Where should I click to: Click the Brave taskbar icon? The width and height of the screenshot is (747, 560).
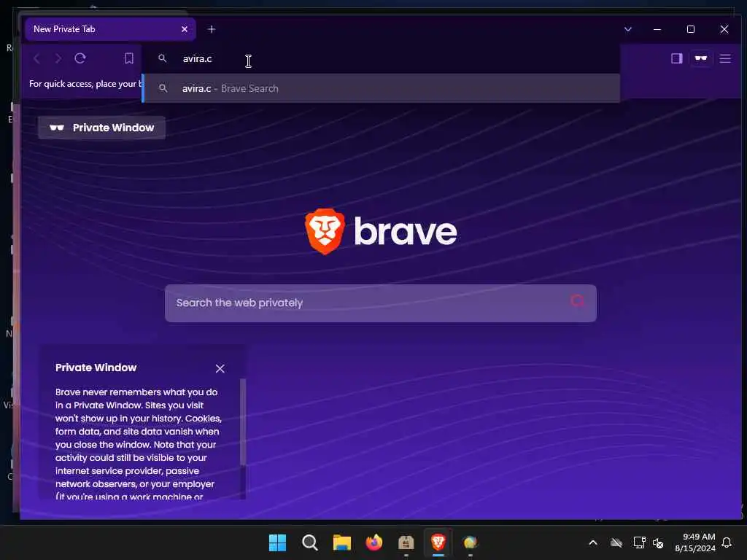click(x=438, y=542)
